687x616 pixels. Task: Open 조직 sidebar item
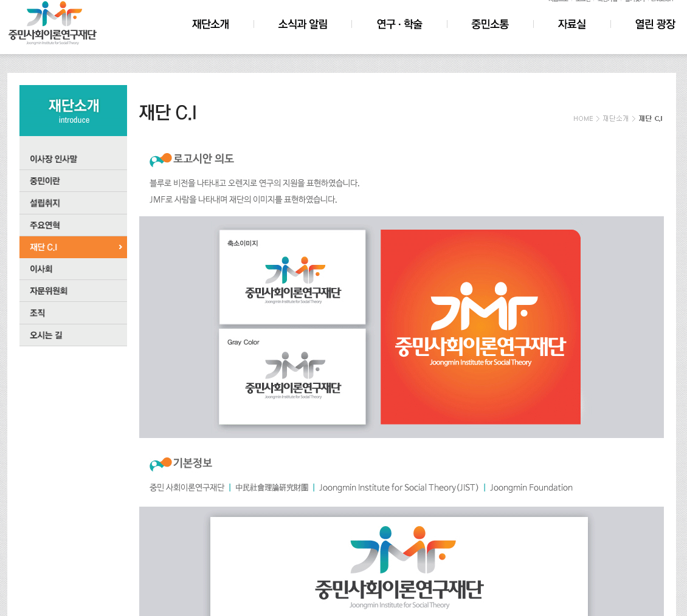73,313
